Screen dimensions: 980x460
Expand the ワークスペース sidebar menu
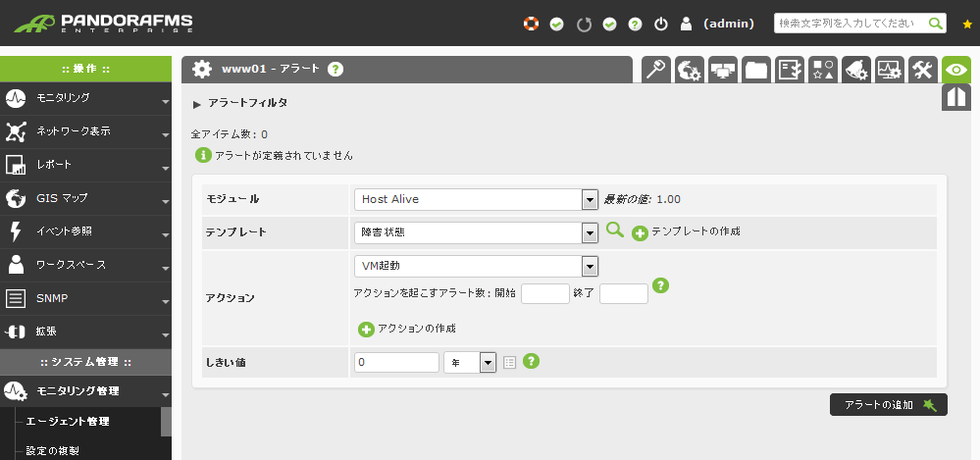point(85,265)
